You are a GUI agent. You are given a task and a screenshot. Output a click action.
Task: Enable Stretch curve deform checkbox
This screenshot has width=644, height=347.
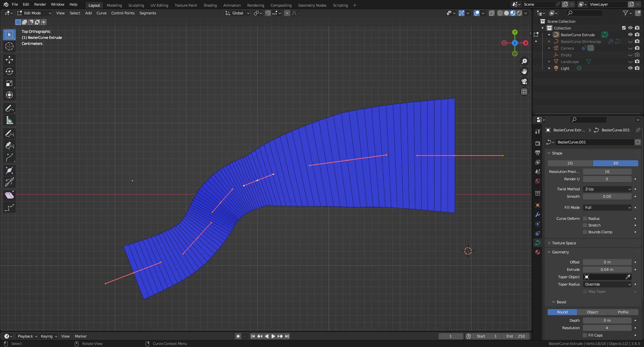pyautogui.click(x=585, y=225)
